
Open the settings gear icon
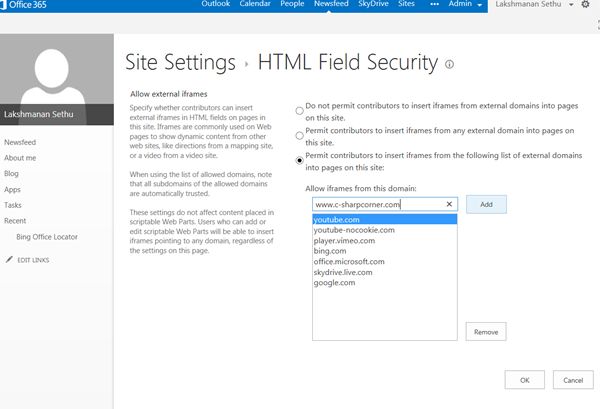click(585, 5)
